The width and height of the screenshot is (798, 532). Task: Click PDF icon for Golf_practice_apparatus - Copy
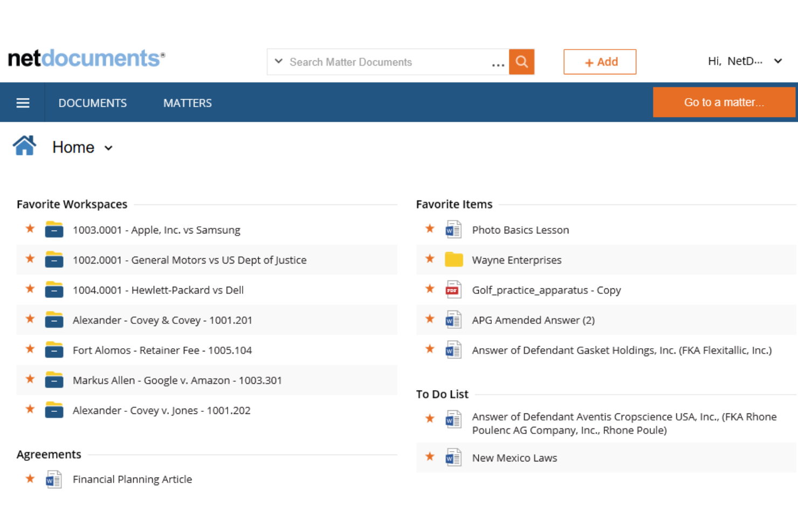pyautogui.click(x=453, y=290)
